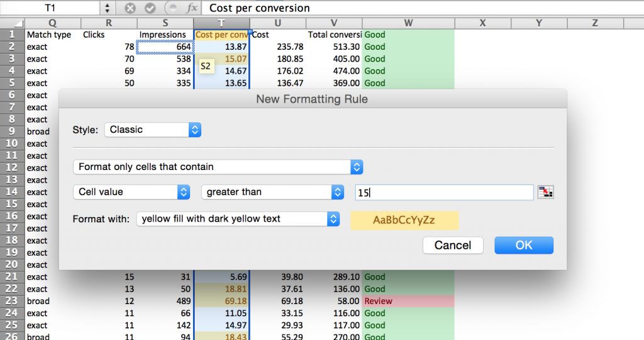This screenshot has width=644, height=340.
Task: Select column Y header
Action: [539, 23]
